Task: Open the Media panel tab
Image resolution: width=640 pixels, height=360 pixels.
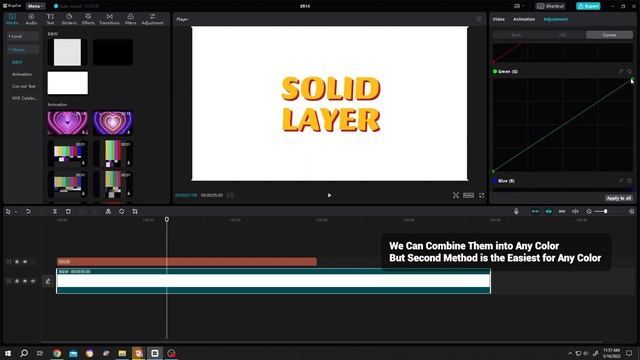Action: pyautogui.click(x=12, y=19)
